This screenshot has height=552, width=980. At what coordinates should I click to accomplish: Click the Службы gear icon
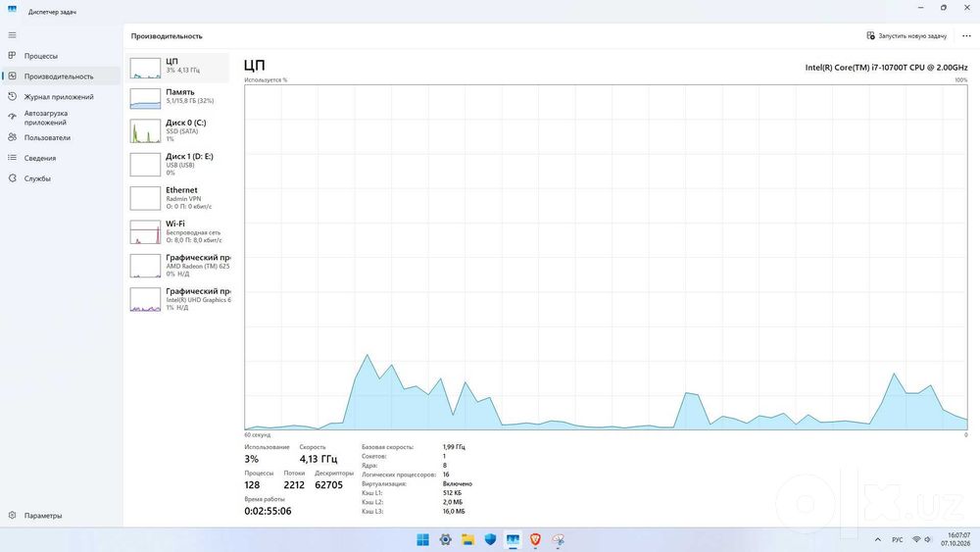click(x=12, y=178)
